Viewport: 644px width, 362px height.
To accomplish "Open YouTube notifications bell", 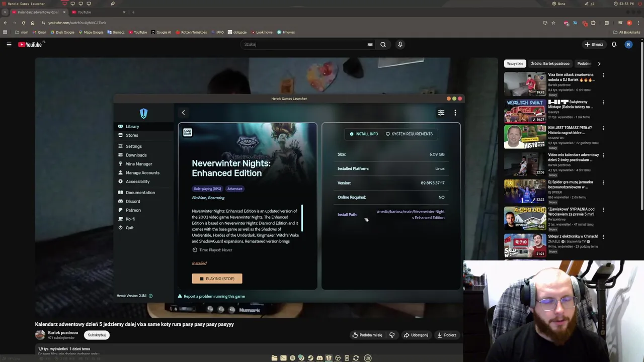I will point(614,44).
